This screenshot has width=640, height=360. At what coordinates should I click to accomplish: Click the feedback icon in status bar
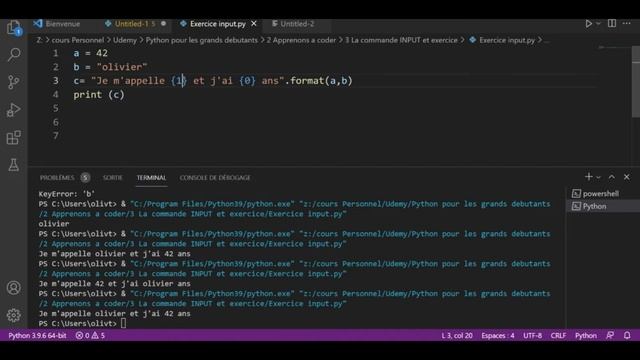(x=610, y=335)
